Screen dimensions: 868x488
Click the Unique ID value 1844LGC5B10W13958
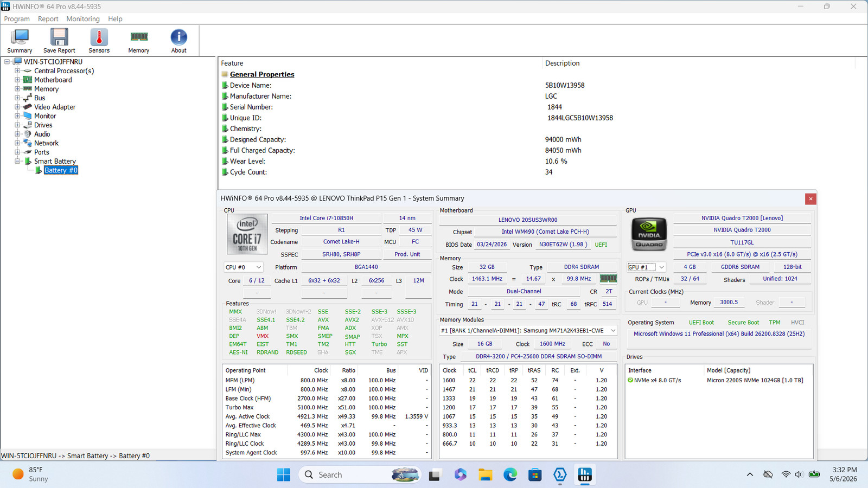tap(580, 118)
